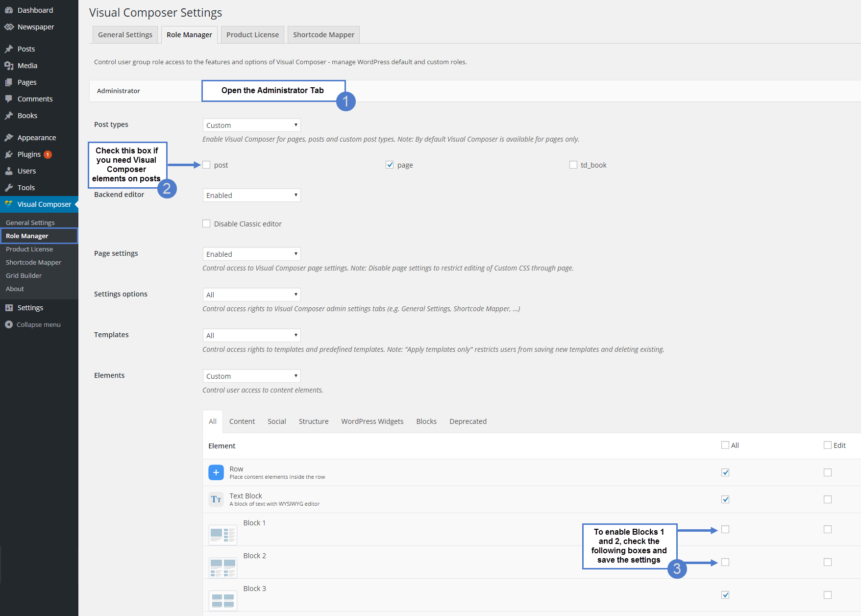This screenshot has height=616, width=861.
Task: Uncheck Row element All checkbox
Action: [x=725, y=472]
